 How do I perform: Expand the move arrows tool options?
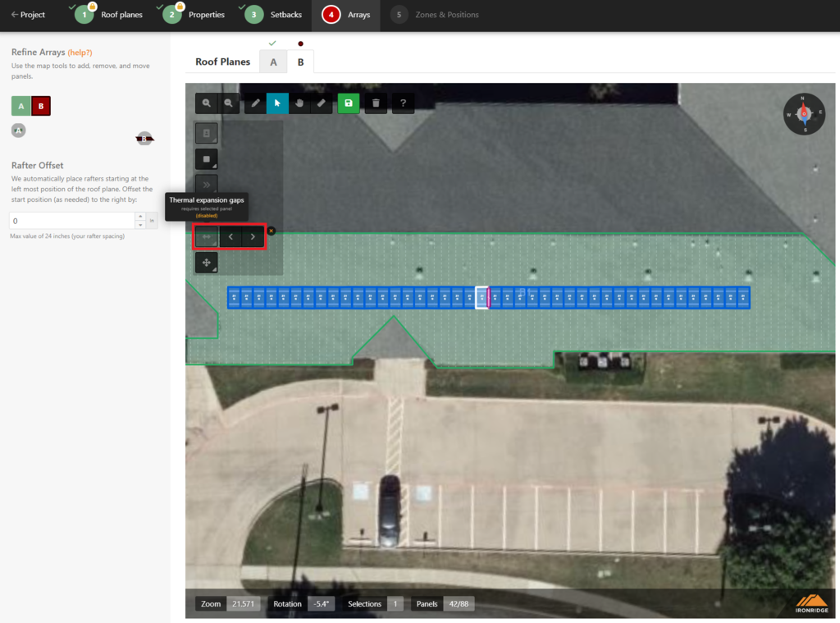point(207,263)
